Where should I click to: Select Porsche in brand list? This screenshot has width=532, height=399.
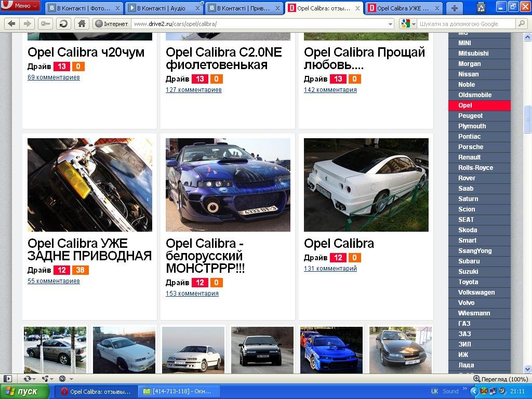479,147
